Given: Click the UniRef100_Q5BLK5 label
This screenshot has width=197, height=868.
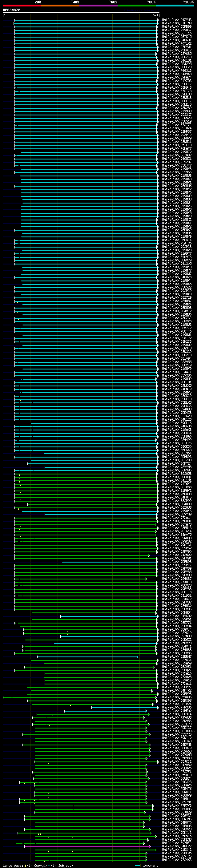Looking at the screenshot, I should [x=176, y=403].
